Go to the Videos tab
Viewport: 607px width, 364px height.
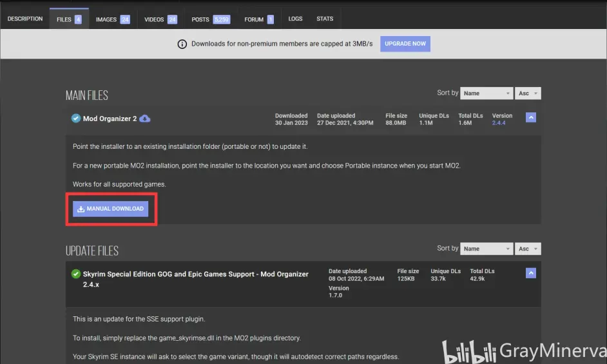(x=160, y=19)
